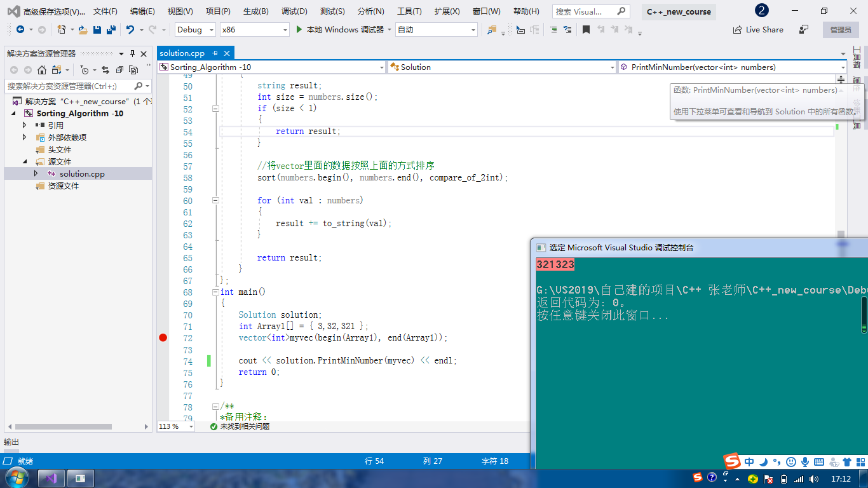Click the new project icon in the toolbar
The image size is (868, 488).
pos(61,30)
